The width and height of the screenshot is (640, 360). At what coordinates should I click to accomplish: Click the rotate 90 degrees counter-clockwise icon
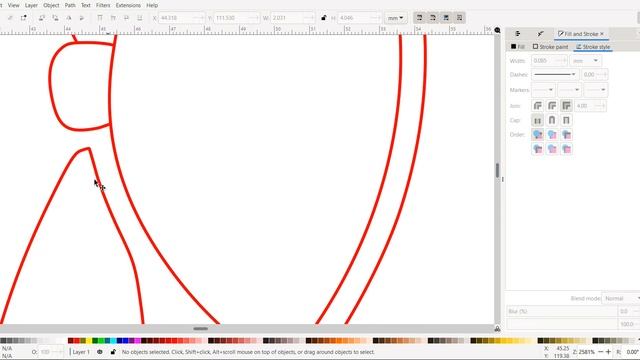click(42, 18)
